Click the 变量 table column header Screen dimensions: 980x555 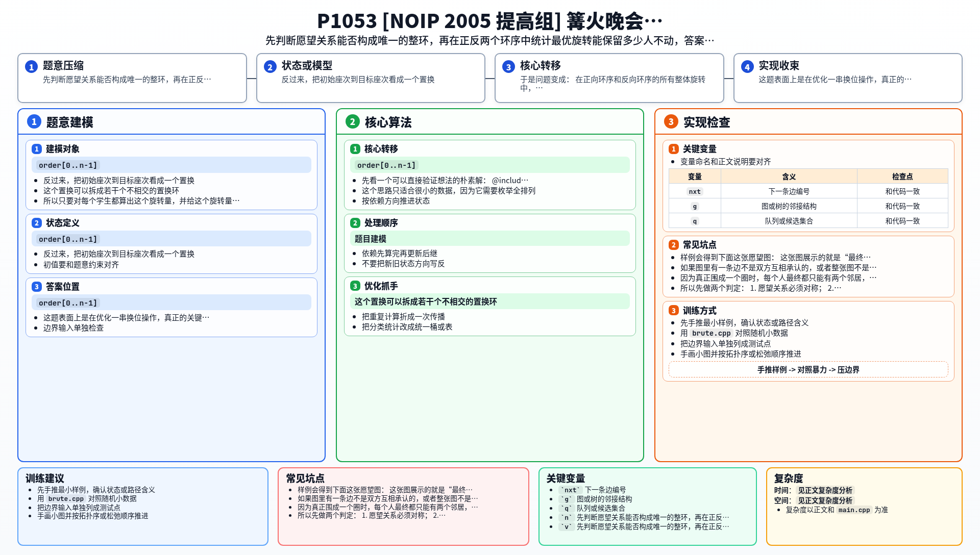pos(695,176)
